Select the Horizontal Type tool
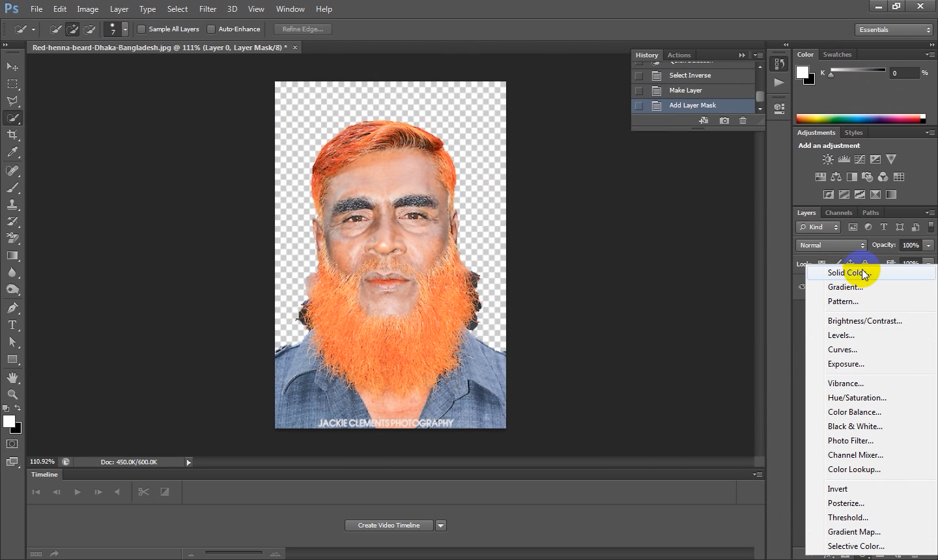Viewport: 938px width, 560px height. [12, 325]
